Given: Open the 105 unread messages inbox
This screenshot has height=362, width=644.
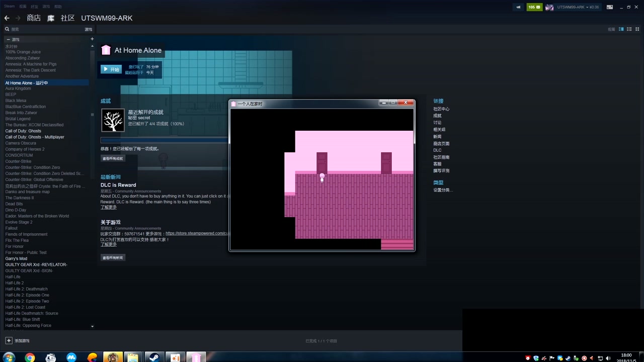Looking at the screenshot, I should pyautogui.click(x=534, y=7).
